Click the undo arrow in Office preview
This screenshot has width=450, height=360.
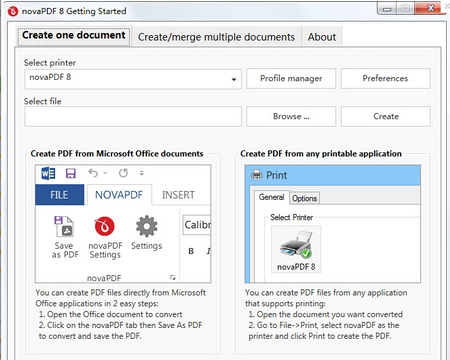(93, 173)
